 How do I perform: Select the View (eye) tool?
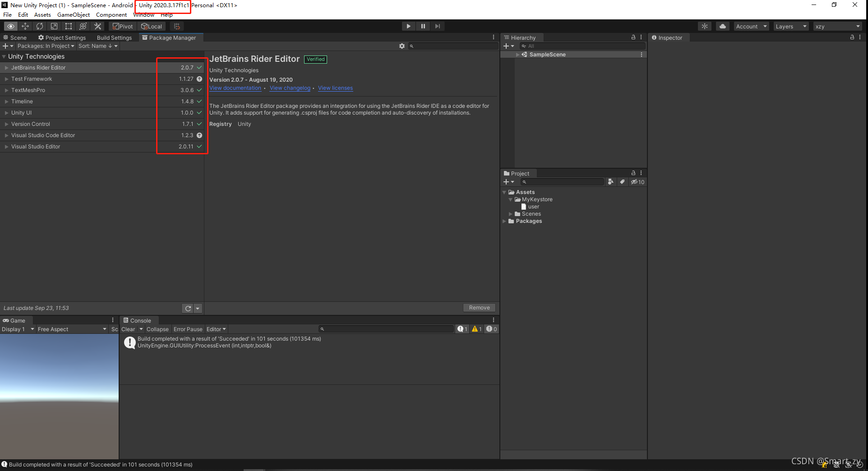[x=11, y=26]
